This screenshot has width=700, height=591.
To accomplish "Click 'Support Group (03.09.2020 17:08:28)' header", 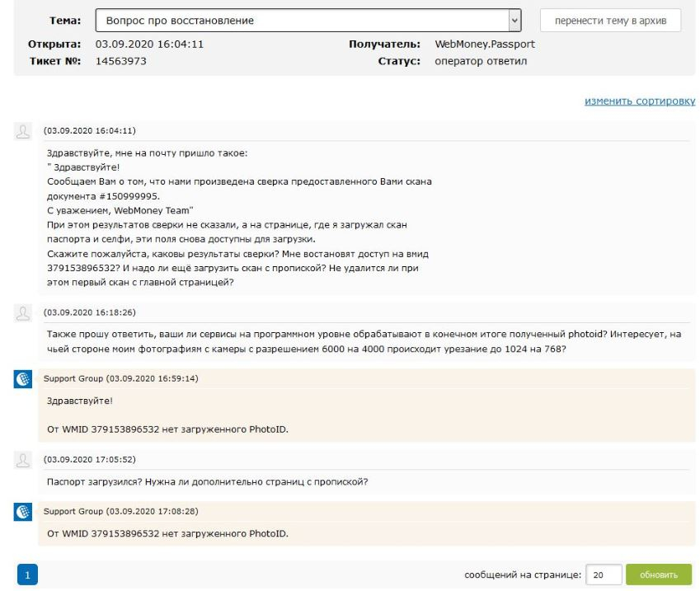I will [x=120, y=512].
